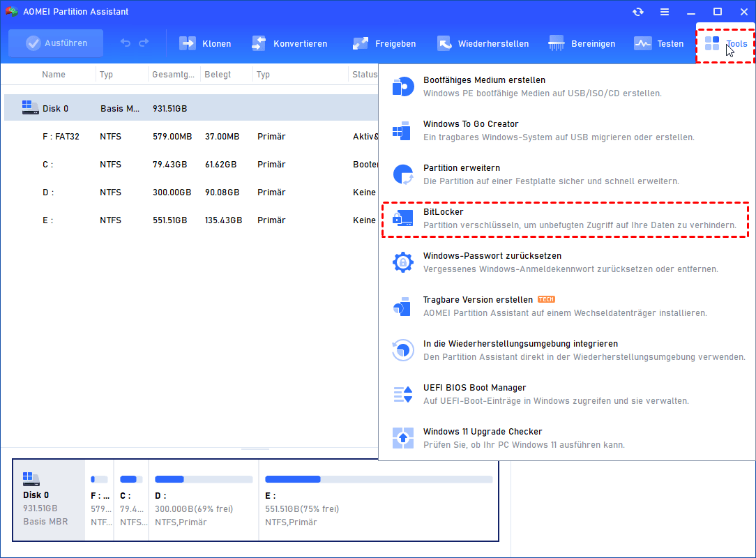Open the Testen toolbar menu
The width and height of the screenshot is (756, 558).
[658, 43]
